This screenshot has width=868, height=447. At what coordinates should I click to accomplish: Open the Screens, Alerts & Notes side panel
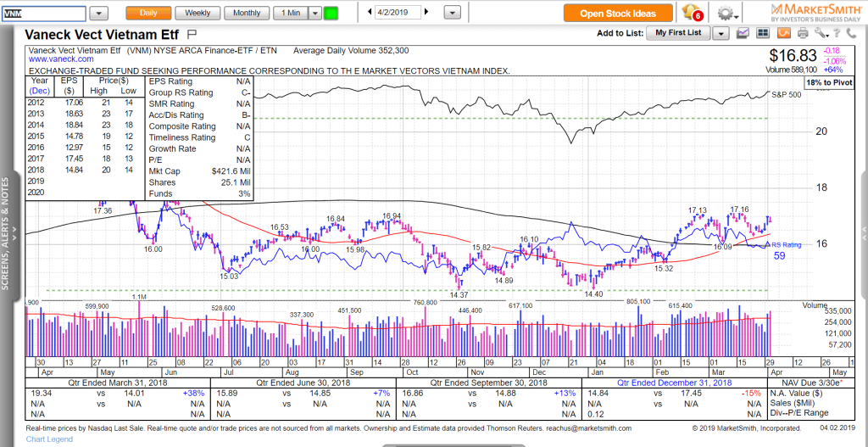point(6,234)
